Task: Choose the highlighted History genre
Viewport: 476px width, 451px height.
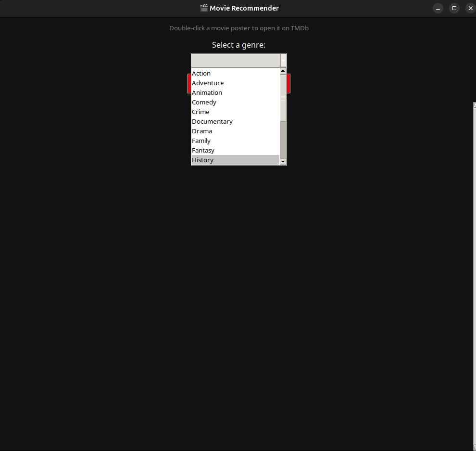Action: pos(235,160)
